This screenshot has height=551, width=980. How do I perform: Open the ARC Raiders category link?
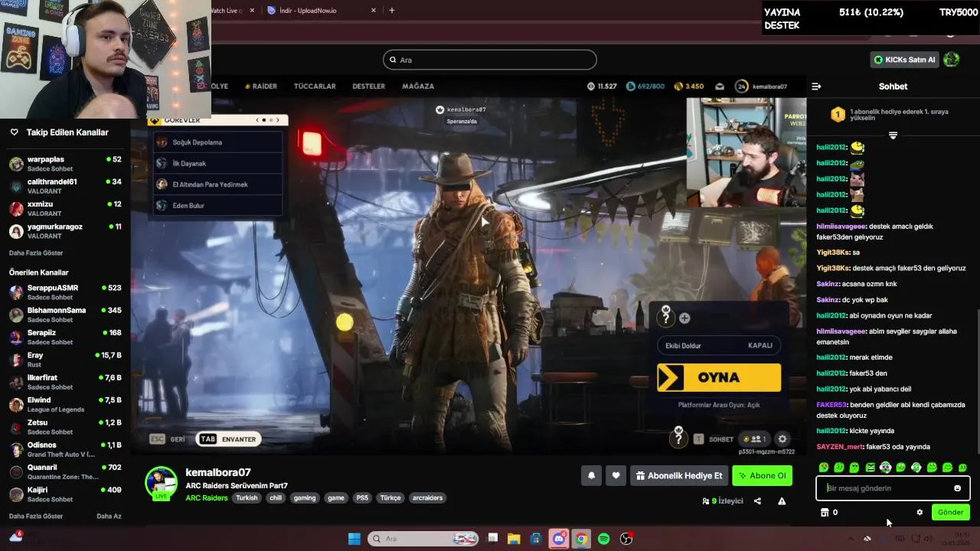207,498
